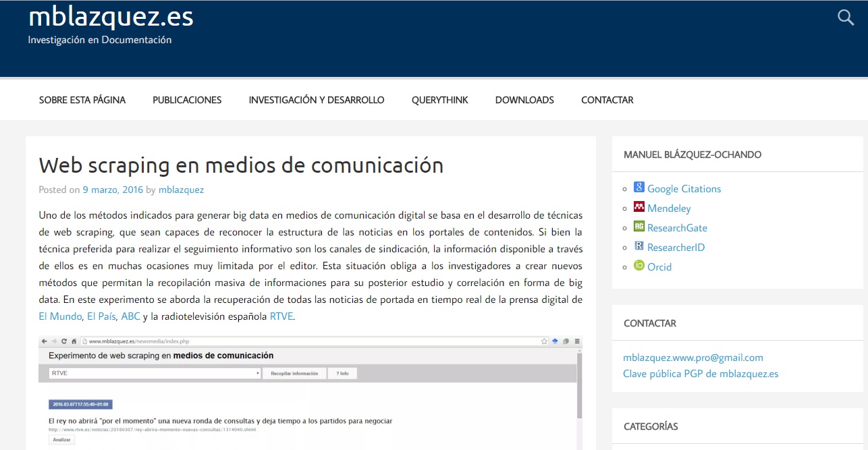Click the blue timestamp label 2016-03-07
The height and width of the screenshot is (450, 868).
(x=80, y=404)
